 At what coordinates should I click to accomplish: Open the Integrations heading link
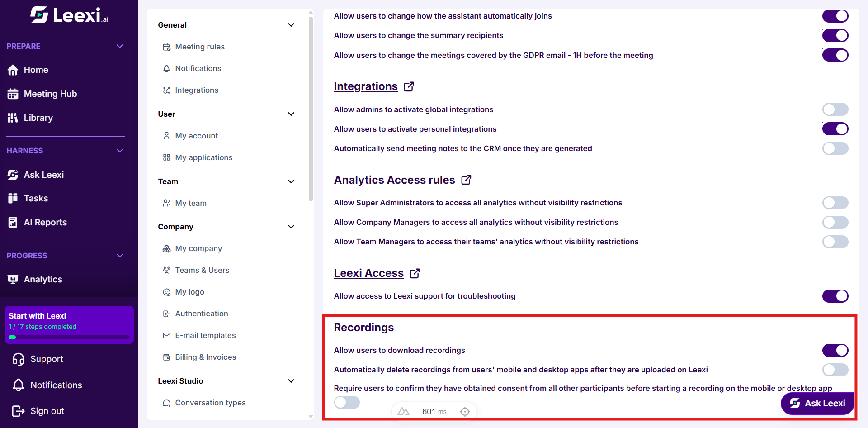tap(365, 86)
